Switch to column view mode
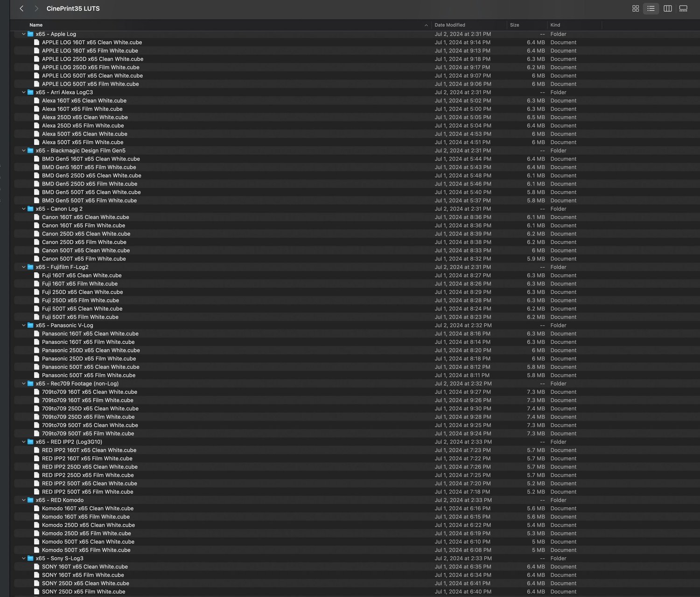This screenshot has height=597, width=700. pyautogui.click(x=667, y=8)
